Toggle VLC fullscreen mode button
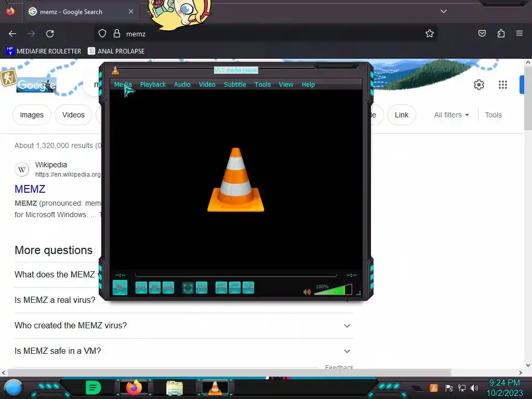 click(x=188, y=288)
